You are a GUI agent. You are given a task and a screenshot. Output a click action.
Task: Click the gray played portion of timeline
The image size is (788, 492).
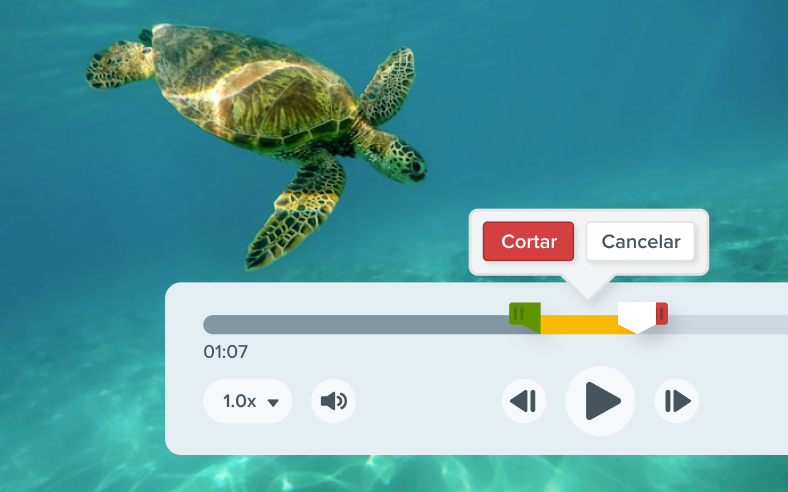(357, 325)
